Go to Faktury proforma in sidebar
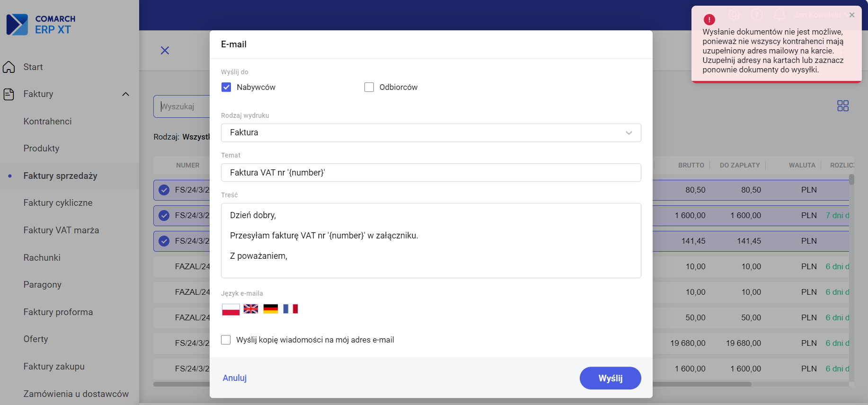 pyautogui.click(x=58, y=312)
